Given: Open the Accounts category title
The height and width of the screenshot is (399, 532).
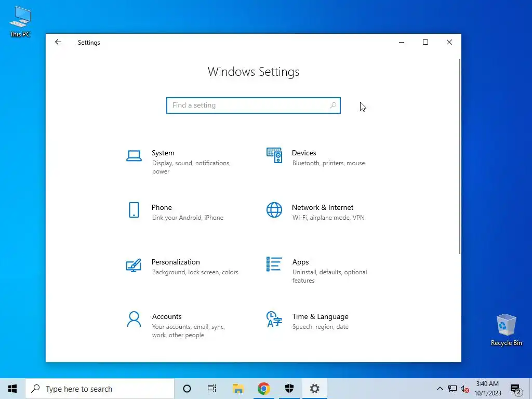Looking at the screenshot, I should coord(167,316).
